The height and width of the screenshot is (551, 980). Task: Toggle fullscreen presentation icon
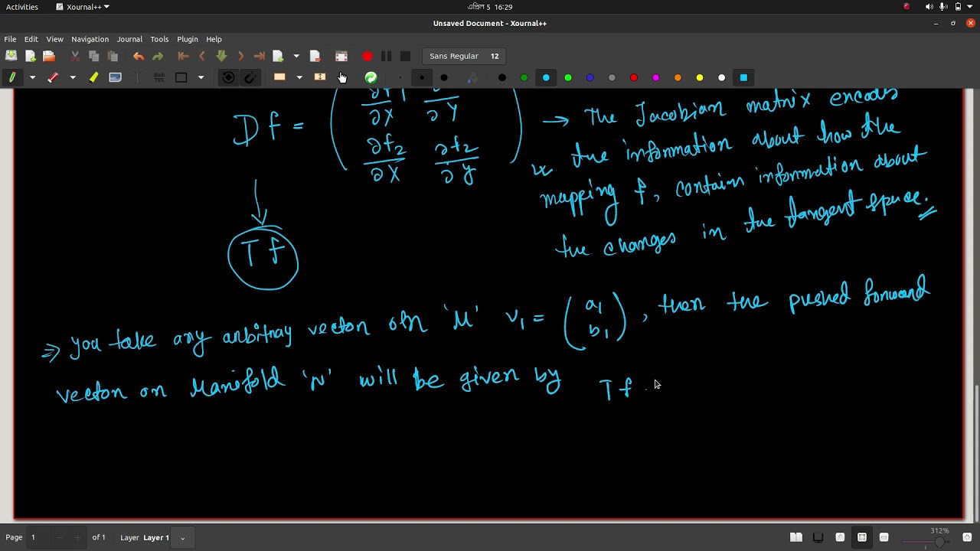point(341,56)
